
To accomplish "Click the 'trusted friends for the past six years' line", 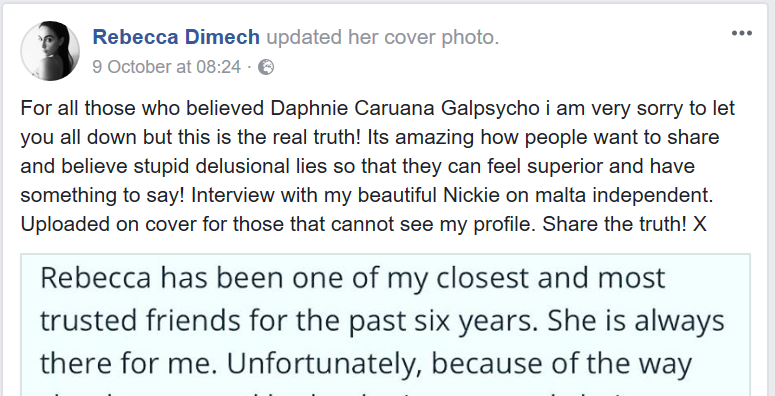I will click(382, 320).
